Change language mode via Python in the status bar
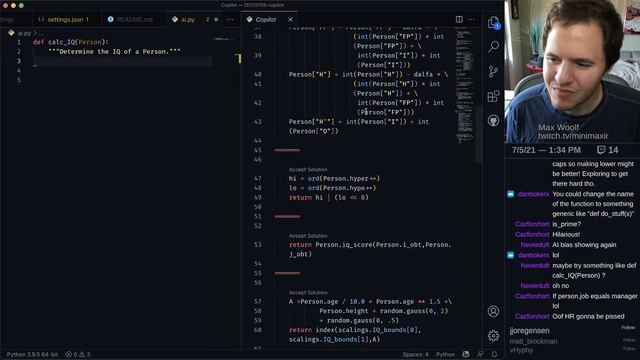Screen dimensions: 640x360 point(445,354)
